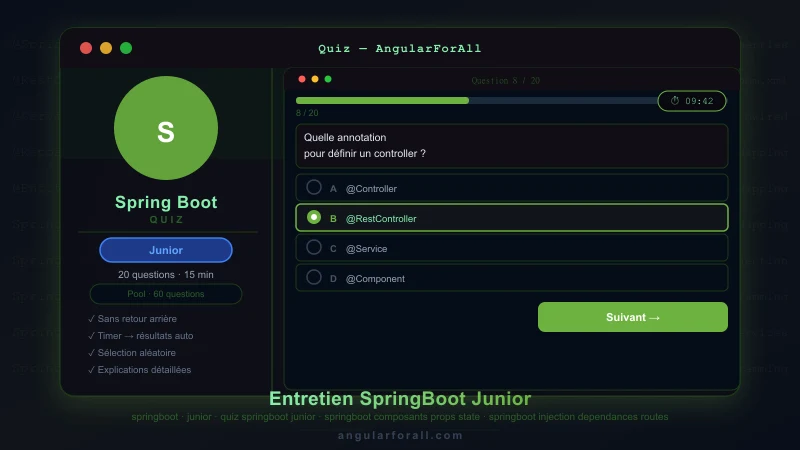Click the Spring Boot title text
Viewport: 800px width, 450px height.
166,202
